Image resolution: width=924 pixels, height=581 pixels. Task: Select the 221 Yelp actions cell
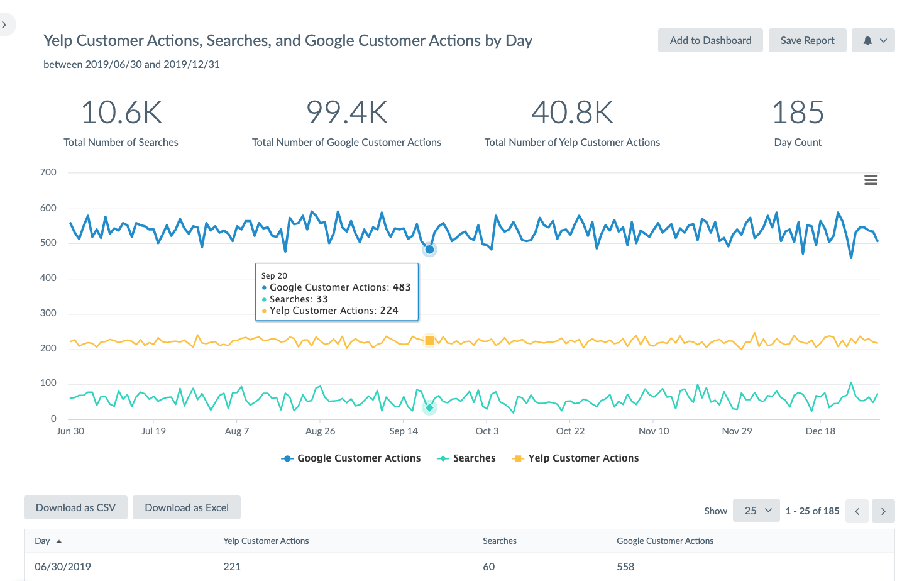click(232, 567)
